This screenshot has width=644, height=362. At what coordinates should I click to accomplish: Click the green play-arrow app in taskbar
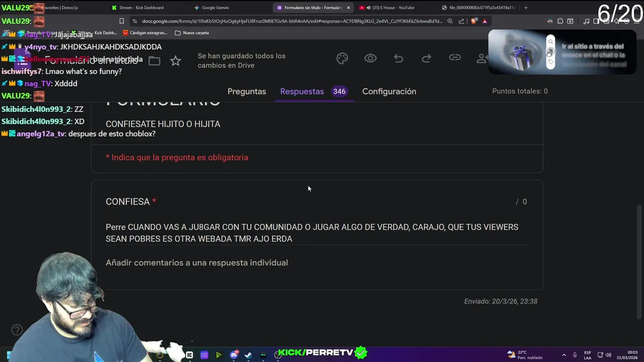pyautogui.click(x=219, y=355)
